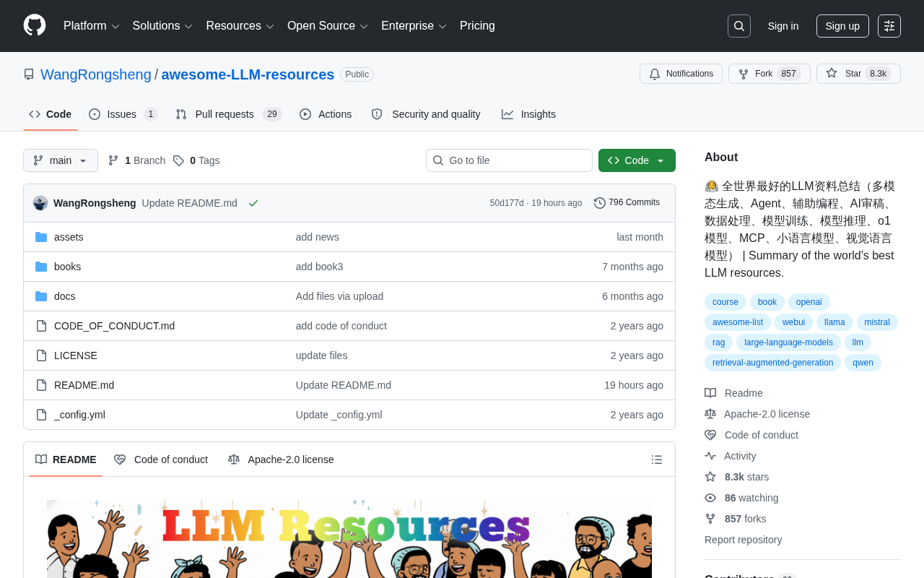Open the WangRongsheng owner link

[96, 74]
